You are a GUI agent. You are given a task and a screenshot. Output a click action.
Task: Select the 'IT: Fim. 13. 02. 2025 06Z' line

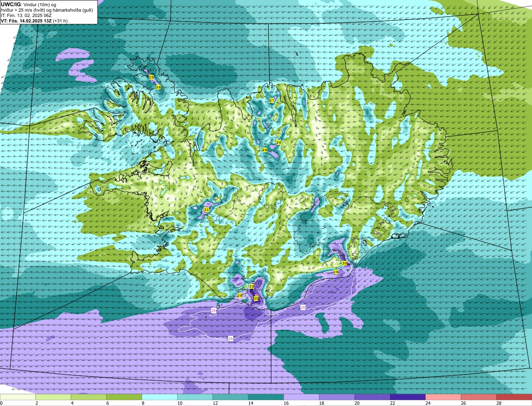pyautogui.click(x=26, y=15)
